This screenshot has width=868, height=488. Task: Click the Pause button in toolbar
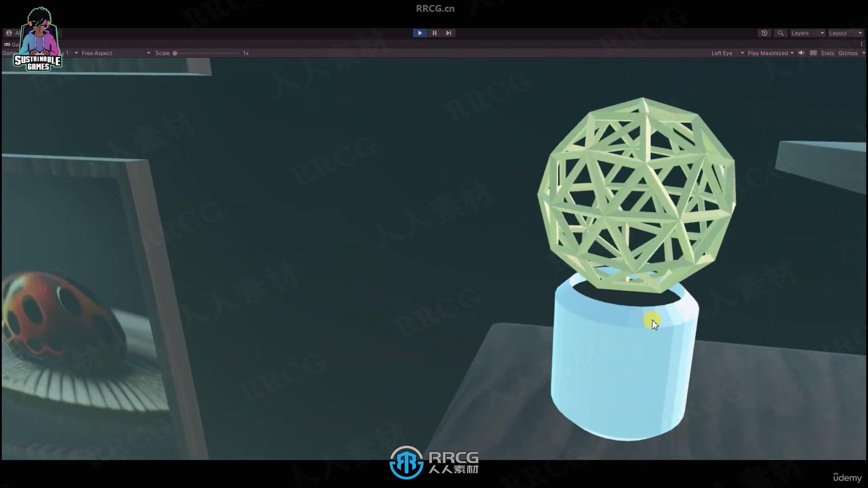434,33
